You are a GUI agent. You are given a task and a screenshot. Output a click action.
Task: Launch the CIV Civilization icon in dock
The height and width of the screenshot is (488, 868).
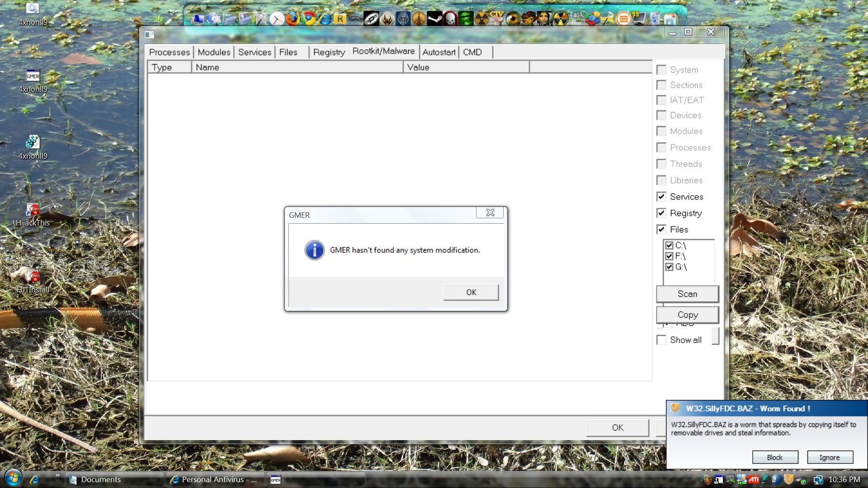[497, 18]
